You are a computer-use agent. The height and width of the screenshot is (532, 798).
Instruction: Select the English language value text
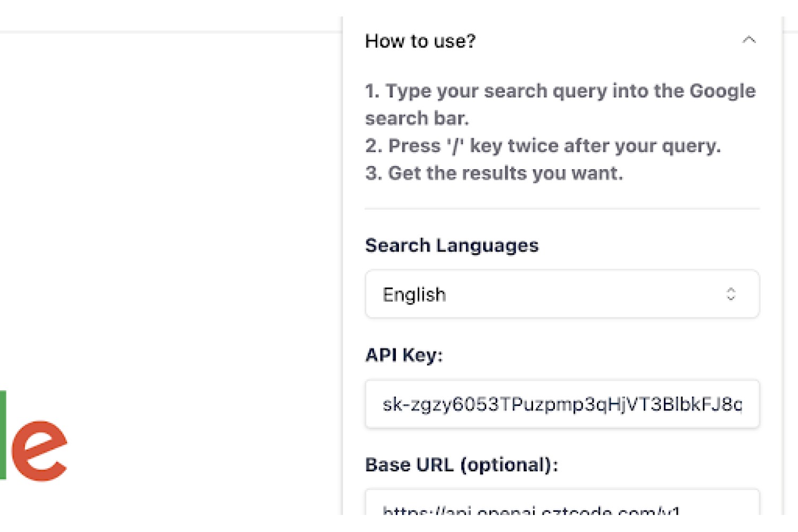(x=414, y=295)
